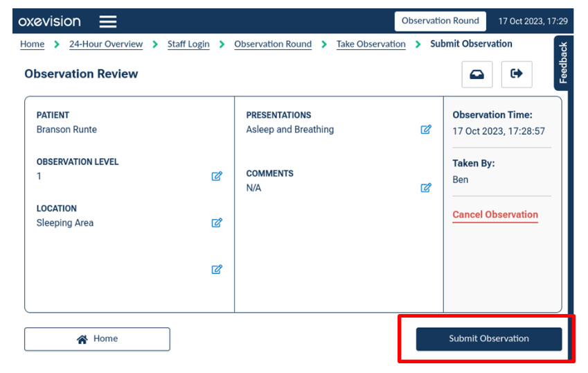The width and height of the screenshot is (588, 373).
Task: Return to Observation Round breadcrumb
Action: coord(273,44)
